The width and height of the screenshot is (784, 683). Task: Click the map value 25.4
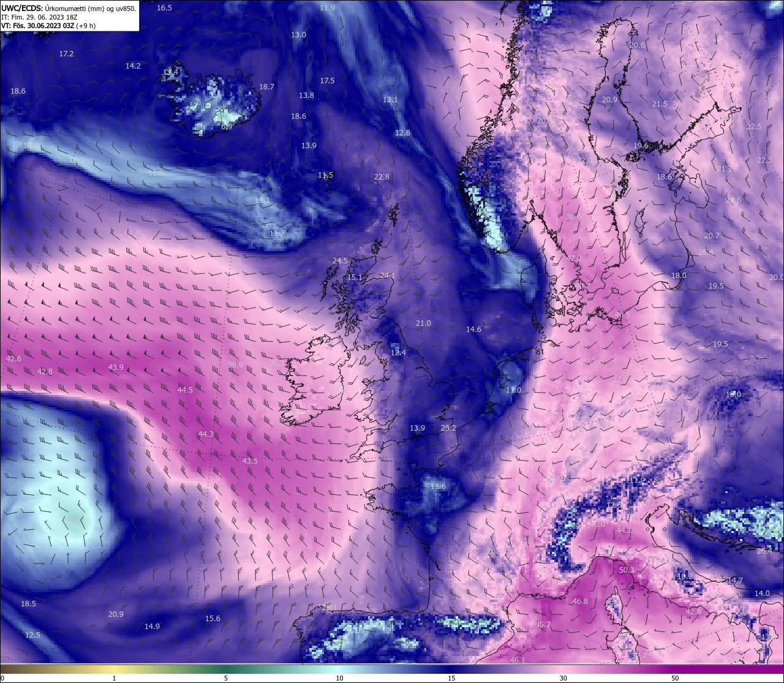tap(764, 552)
